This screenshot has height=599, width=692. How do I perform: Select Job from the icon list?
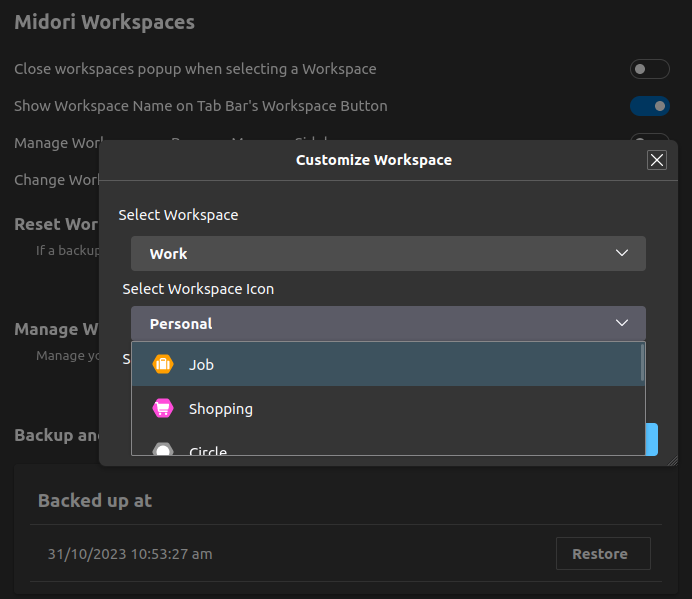click(x=387, y=365)
